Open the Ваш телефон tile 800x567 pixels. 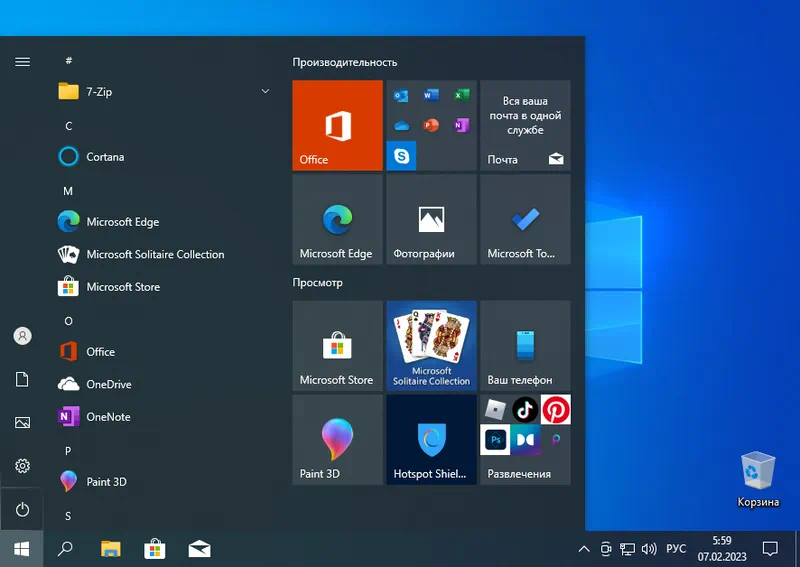525,345
